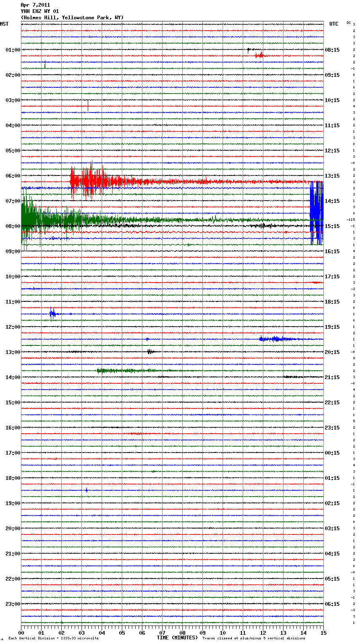Click the '15:15' UTC time label
The height and width of the screenshot is (644, 357).
click(x=332, y=226)
